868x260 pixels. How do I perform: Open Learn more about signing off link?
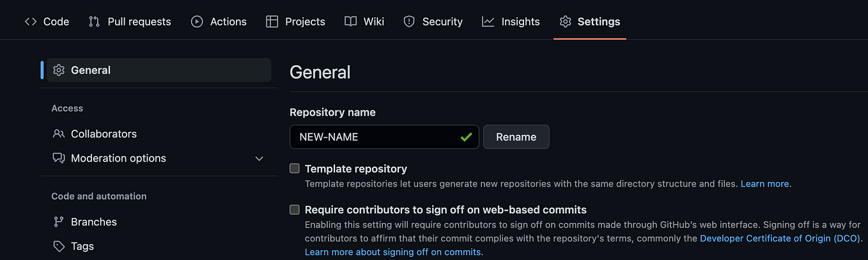pos(392,252)
